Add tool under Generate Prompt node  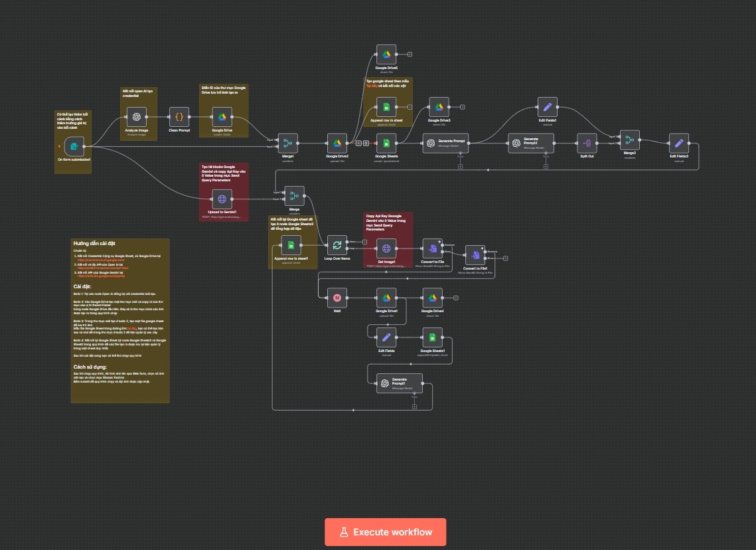[459, 165]
